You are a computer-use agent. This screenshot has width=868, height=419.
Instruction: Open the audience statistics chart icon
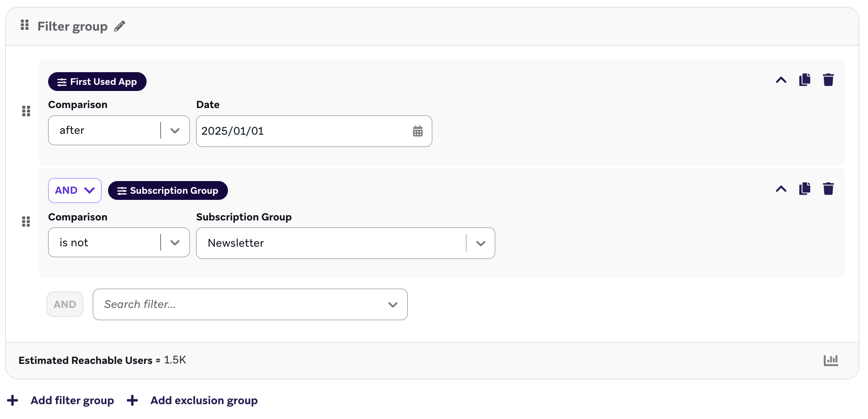click(831, 360)
